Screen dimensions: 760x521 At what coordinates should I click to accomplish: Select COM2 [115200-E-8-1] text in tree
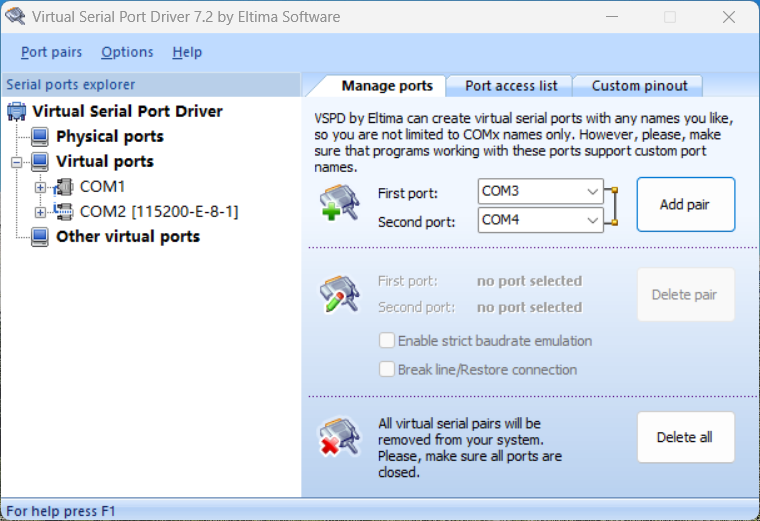click(159, 211)
